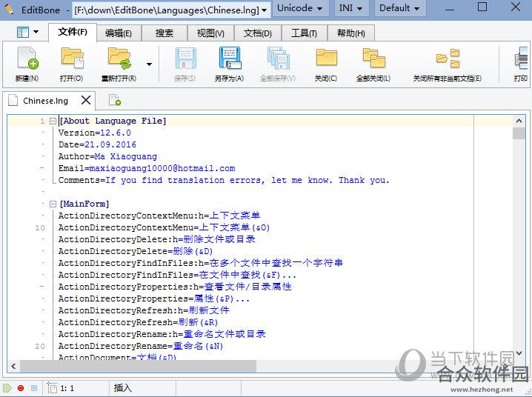The width and height of the screenshot is (532, 397).
Task: Click the New (新建) document icon
Action: pyautogui.click(x=27, y=59)
